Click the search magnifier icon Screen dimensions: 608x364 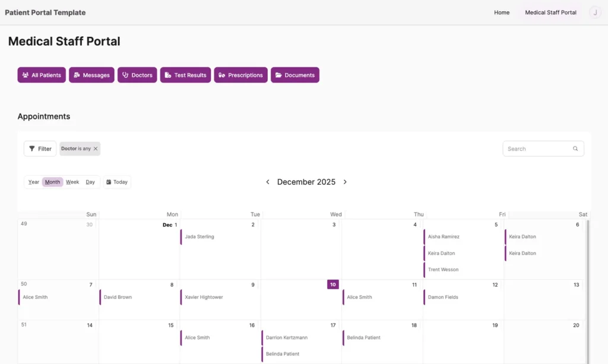[x=575, y=149]
